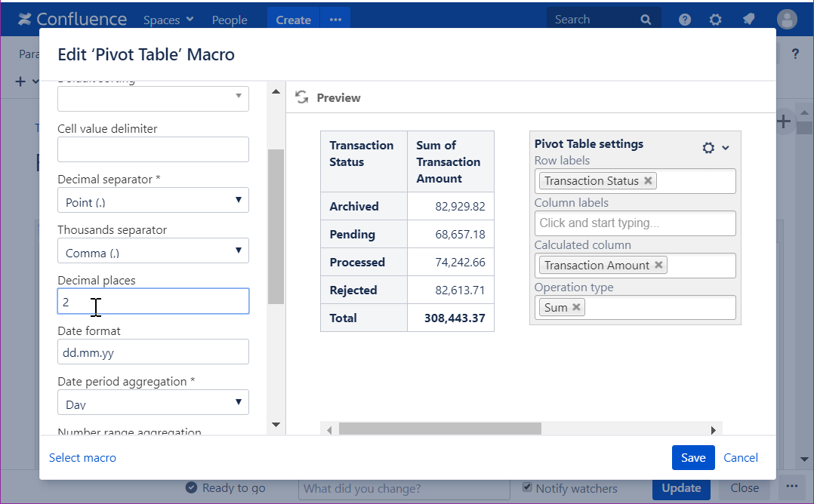Open the Date period aggregation dropdown
Image resolution: width=814 pixels, height=504 pixels.
153,403
